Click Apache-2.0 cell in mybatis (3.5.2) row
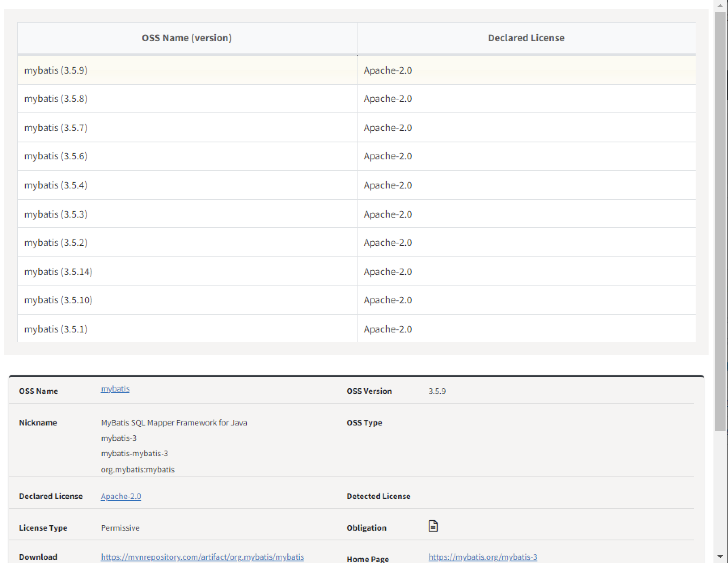Screen dimensions: 728x563 pos(526,243)
